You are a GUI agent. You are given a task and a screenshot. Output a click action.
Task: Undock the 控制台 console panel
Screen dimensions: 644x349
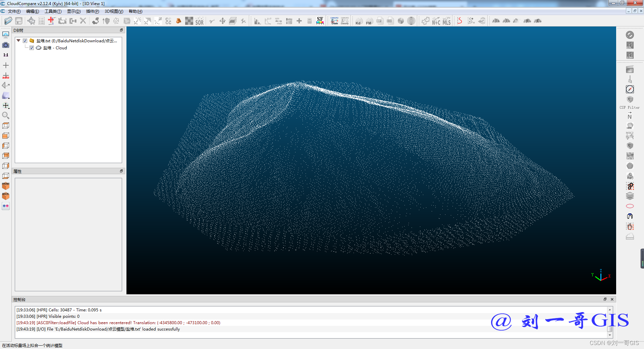tap(605, 299)
